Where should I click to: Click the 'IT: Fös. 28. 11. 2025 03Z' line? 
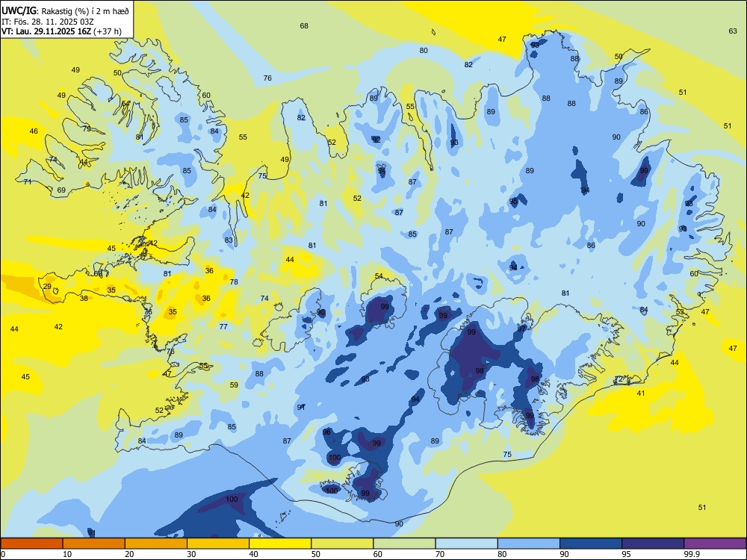(47, 22)
